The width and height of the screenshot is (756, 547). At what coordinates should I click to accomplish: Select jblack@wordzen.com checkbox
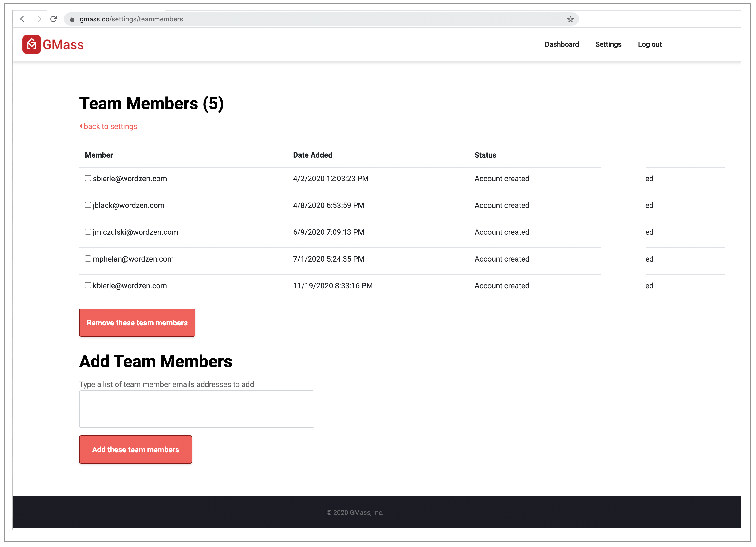(x=88, y=205)
